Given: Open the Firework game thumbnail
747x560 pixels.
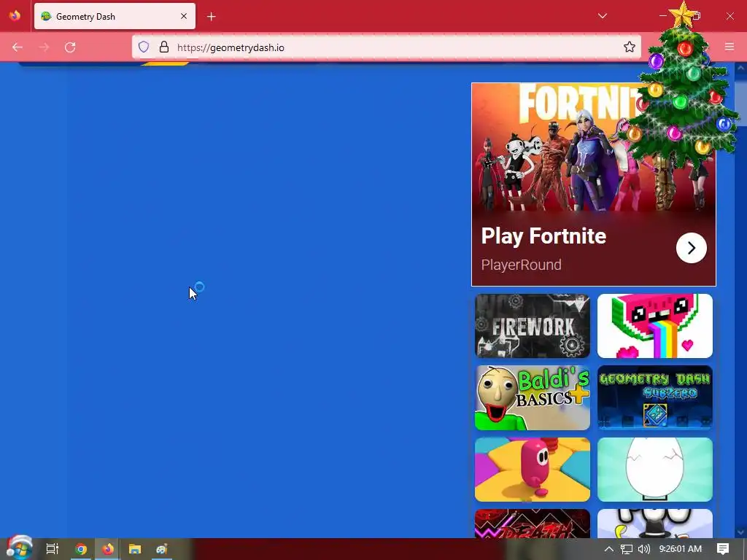Looking at the screenshot, I should (x=532, y=326).
